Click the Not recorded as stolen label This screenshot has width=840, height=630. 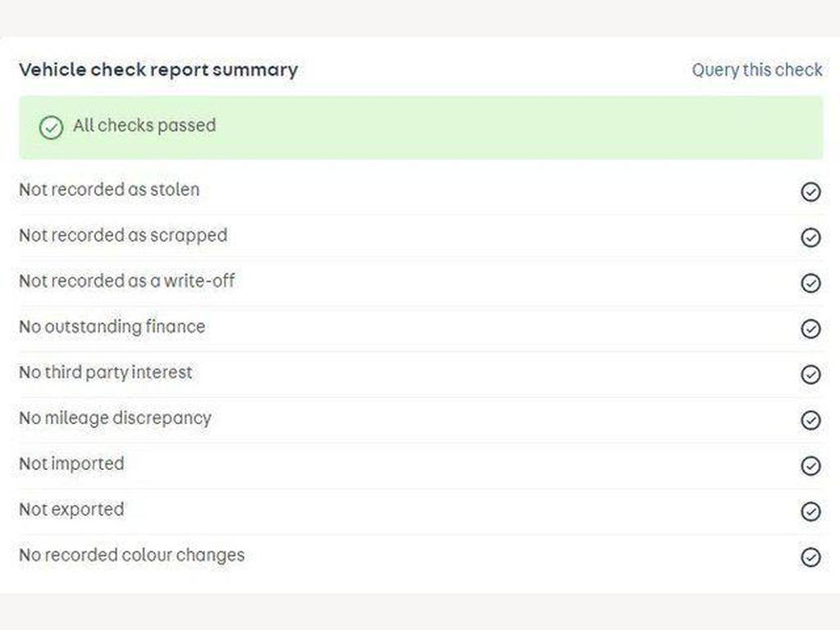point(109,189)
